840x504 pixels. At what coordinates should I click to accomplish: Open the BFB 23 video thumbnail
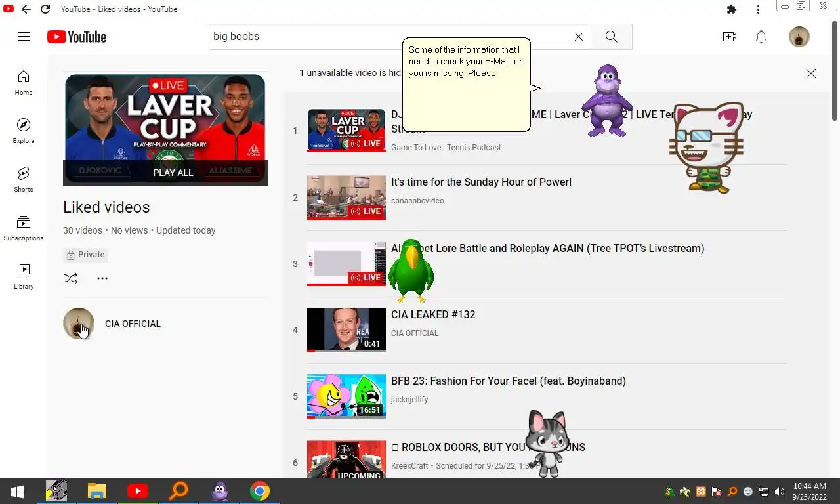[346, 396]
